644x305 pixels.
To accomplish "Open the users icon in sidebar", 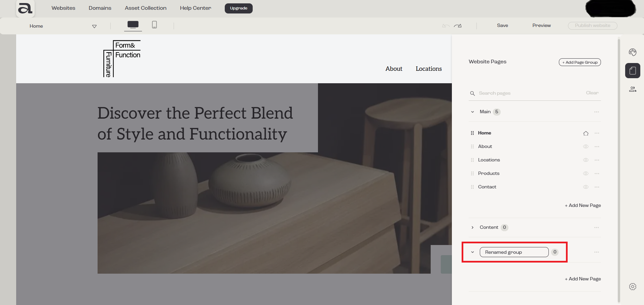I will pos(633,89).
